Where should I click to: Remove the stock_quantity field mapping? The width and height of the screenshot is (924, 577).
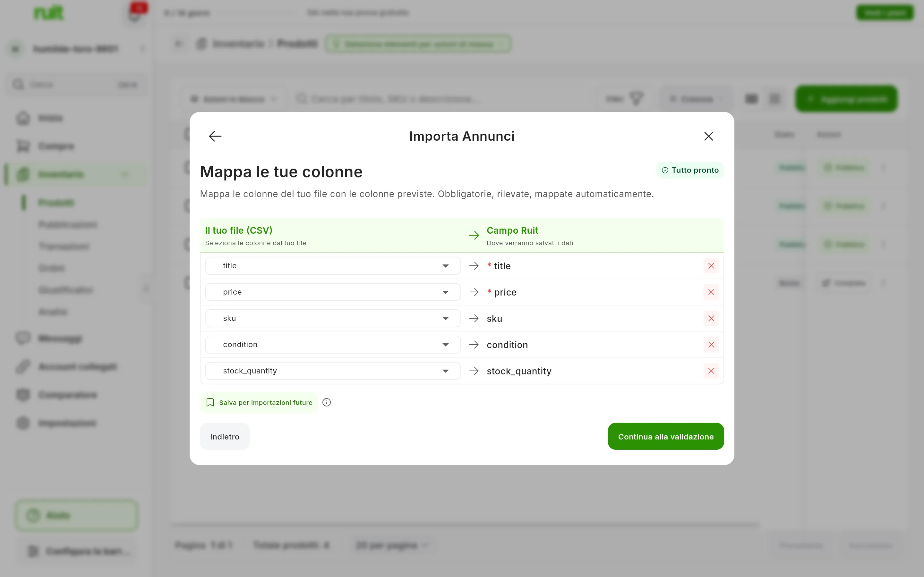point(711,371)
